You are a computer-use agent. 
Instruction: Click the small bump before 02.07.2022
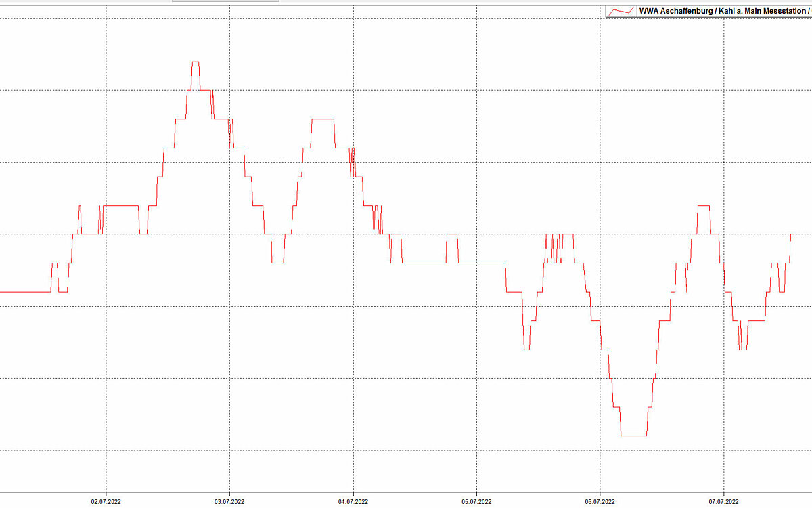[x=55, y=263]
